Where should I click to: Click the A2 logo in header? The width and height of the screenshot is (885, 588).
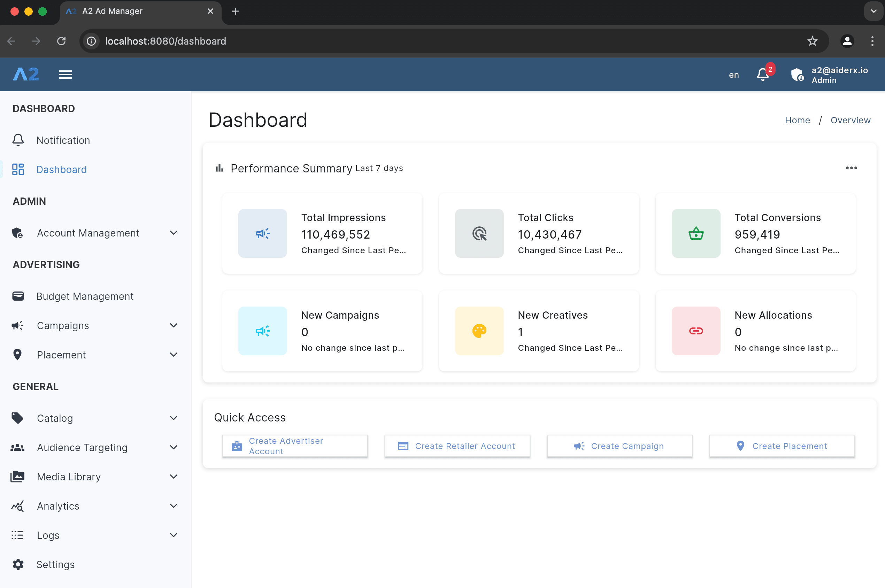26,74
